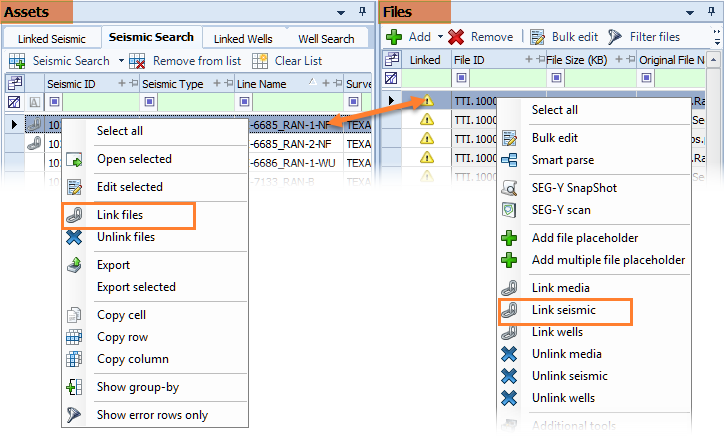
Task: Toggle the File Size (KB) column filter box
Action: click(x=556, y=78)
